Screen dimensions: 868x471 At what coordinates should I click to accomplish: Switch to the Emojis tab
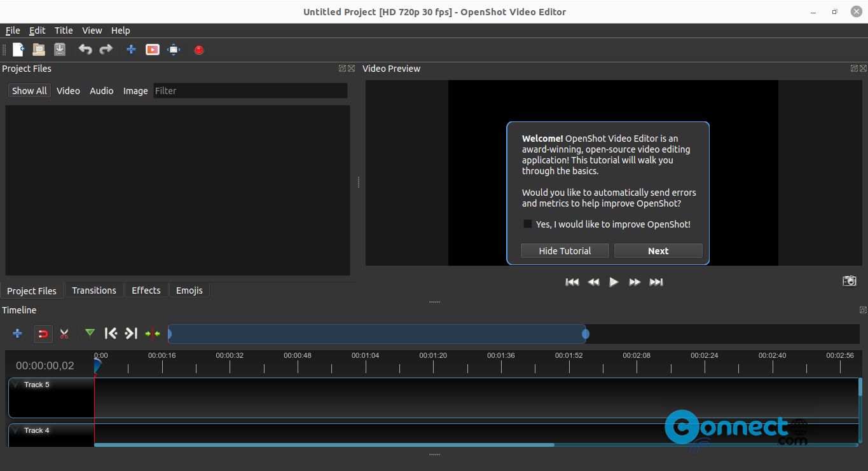click(189, 290)
